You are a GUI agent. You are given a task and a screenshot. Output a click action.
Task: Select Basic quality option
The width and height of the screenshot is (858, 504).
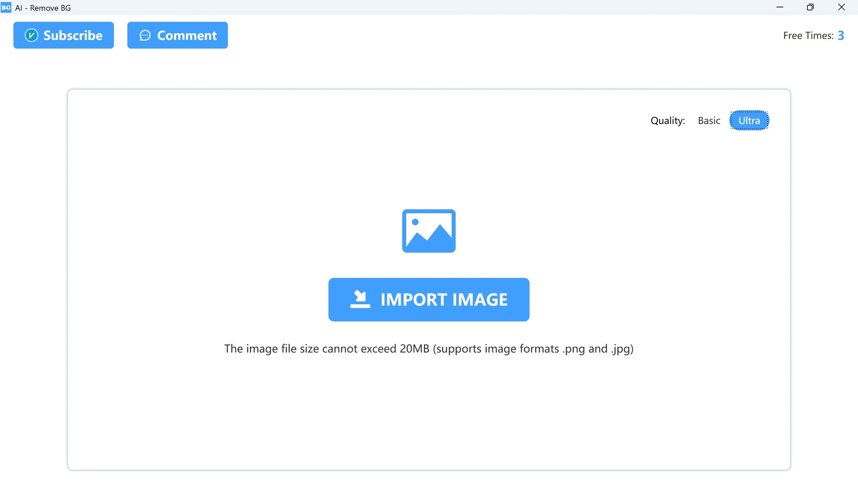pyautogui.click(x=709, y=121)
